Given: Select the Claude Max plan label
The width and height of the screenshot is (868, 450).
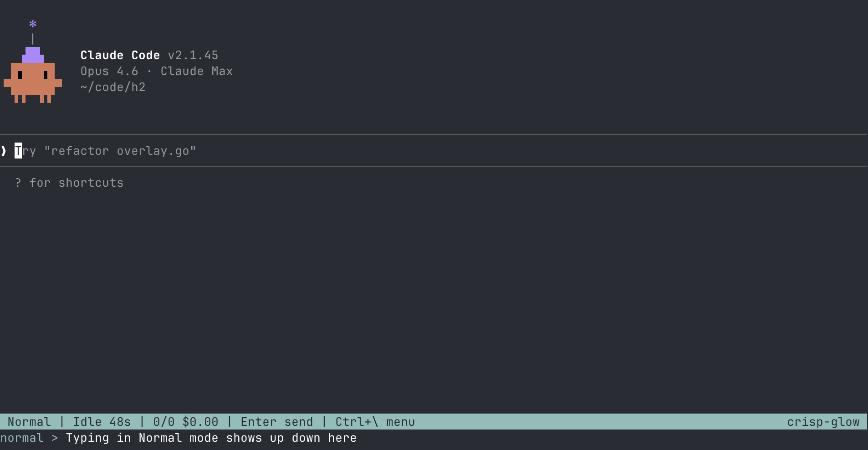Looking at the screenshot, I should click(x=196, y=72).
